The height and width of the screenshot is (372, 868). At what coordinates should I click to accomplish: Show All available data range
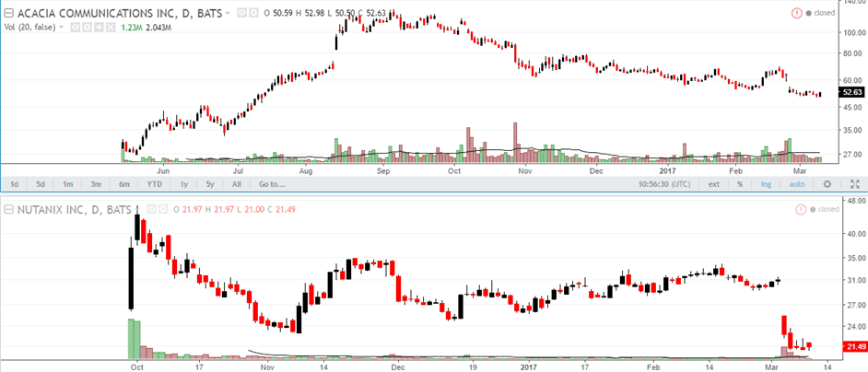pyautogui.click(x=237, y=184)
